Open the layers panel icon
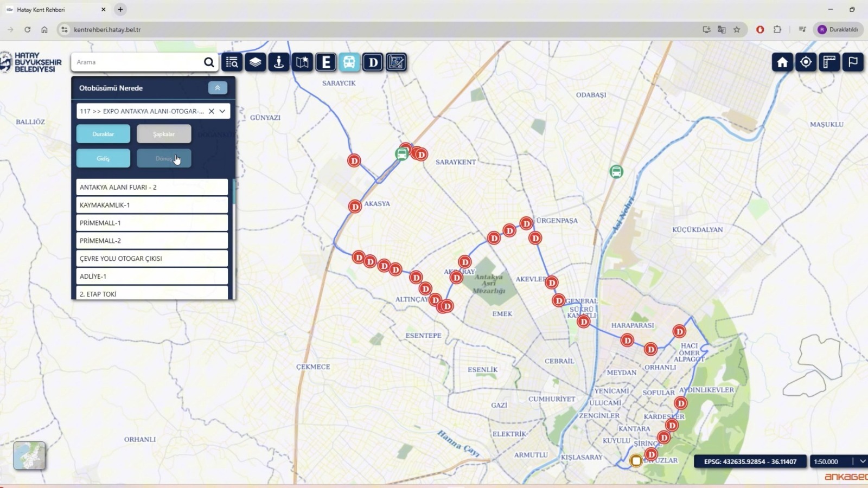The width and height of the screenshot is (868, 488). tap(255, 62)
